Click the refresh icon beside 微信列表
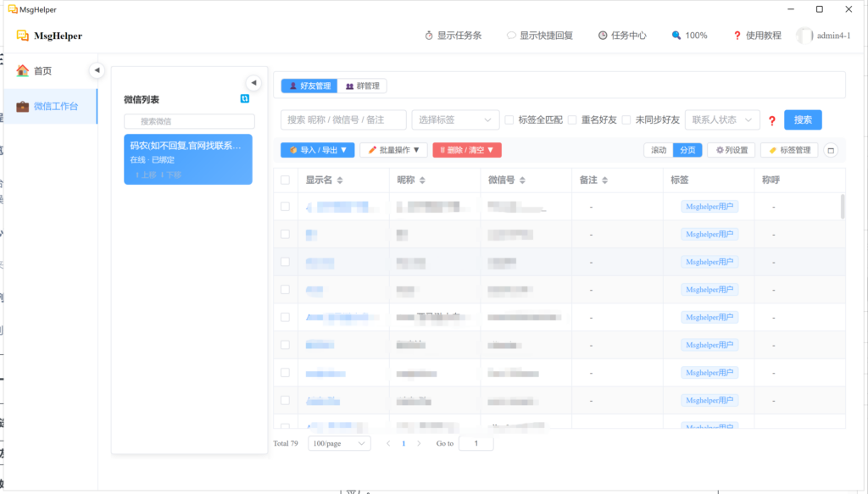Screen dimensions: 868x494 (x=244, y=99)
